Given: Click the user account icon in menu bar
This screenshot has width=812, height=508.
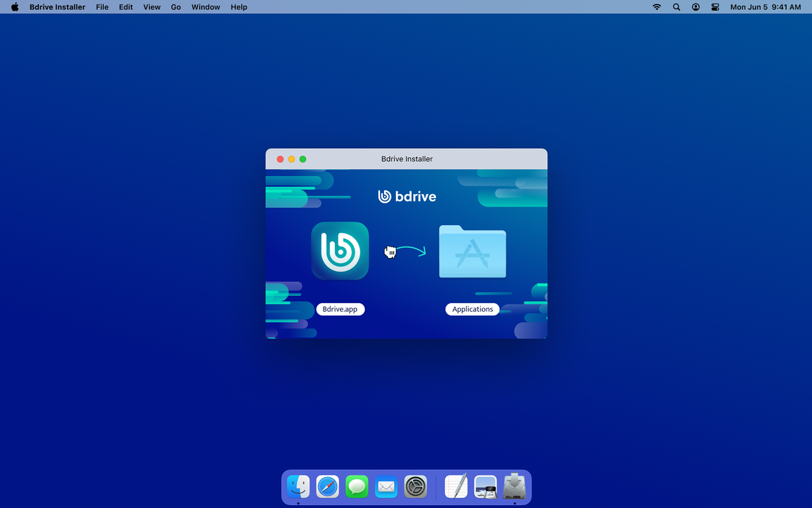Looking at the screenshot, I should 696,7.
